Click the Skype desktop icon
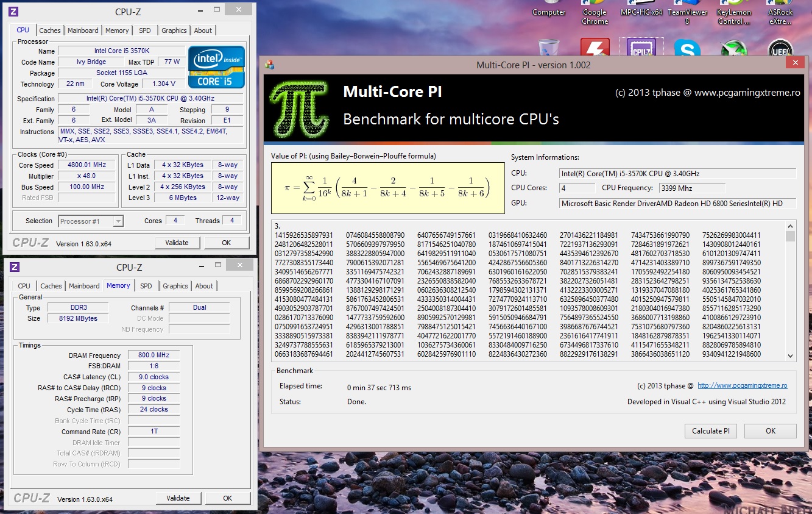 point(687,48)
